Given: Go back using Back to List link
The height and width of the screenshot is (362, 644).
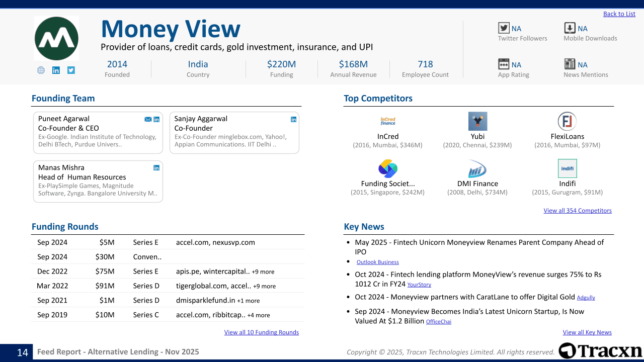Looking at the screenshot, I should click(x=619, y=14).
